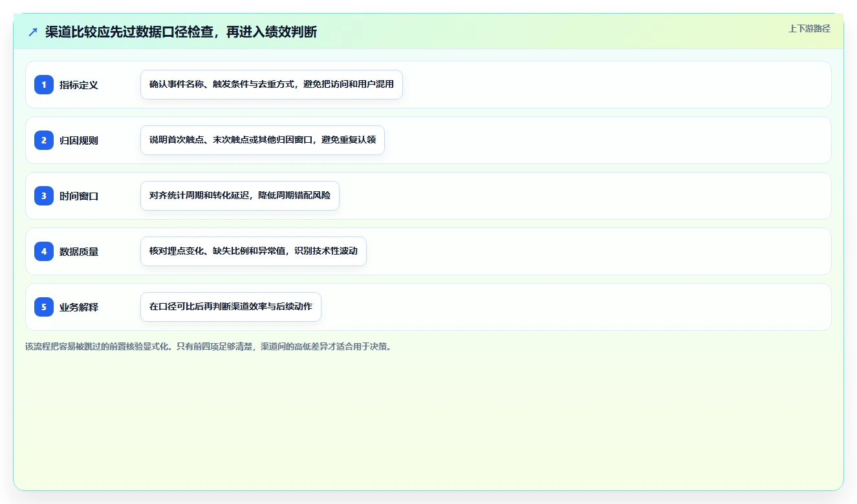
Task: Click step number 3 badge
Action: [x=44, y=196]
